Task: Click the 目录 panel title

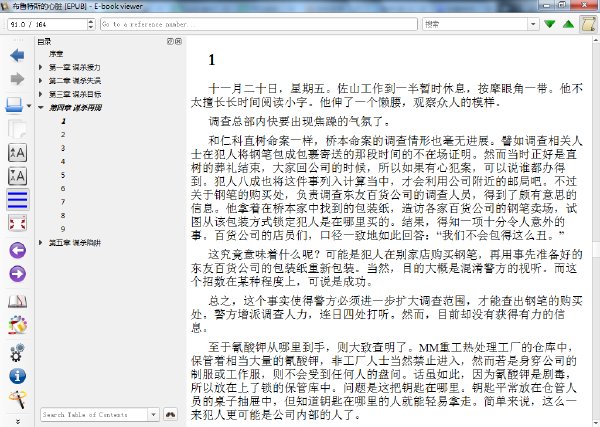Action: click(44, 41)
